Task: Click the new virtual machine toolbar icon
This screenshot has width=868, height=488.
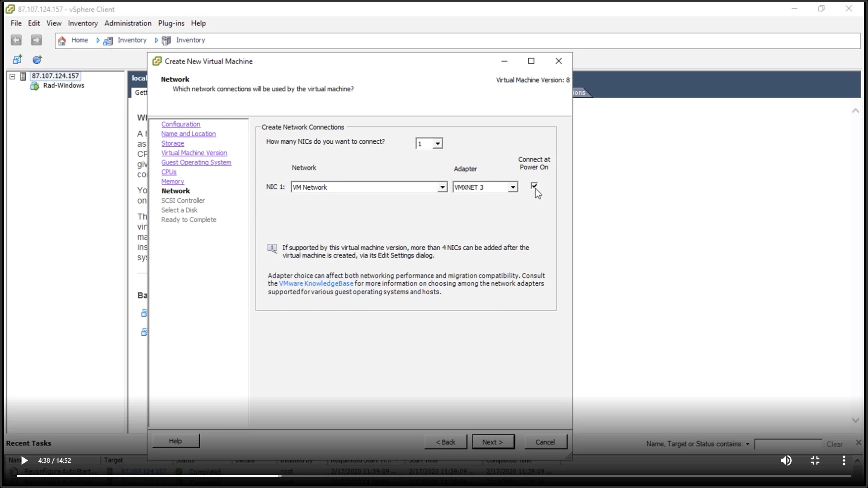Action: pos(18,60)
